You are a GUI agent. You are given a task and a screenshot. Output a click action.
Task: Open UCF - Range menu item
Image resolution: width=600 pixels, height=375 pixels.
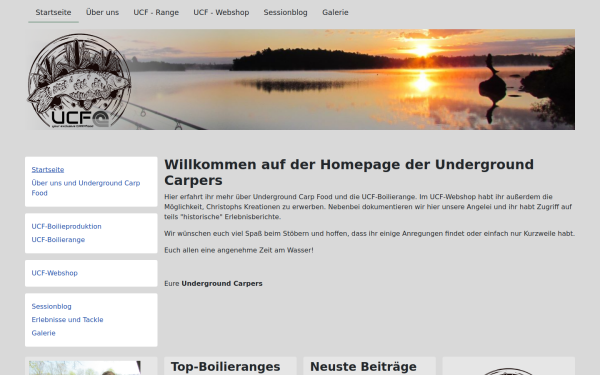point(156,12)
